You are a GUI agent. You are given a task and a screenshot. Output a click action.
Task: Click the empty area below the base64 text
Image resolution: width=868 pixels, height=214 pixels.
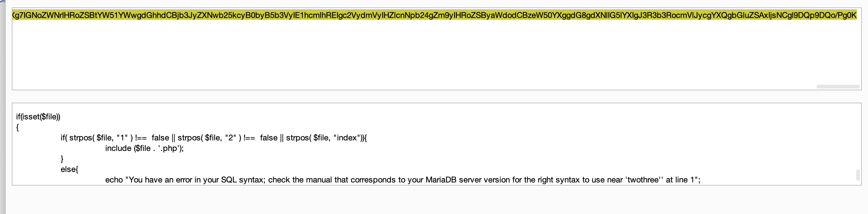404,54
